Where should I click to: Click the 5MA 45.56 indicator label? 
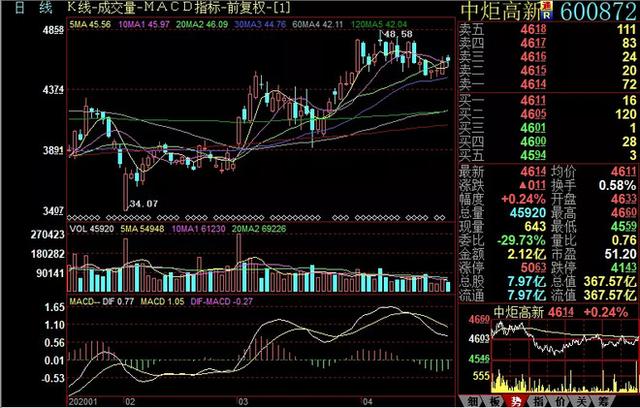[x=90, y=24]
